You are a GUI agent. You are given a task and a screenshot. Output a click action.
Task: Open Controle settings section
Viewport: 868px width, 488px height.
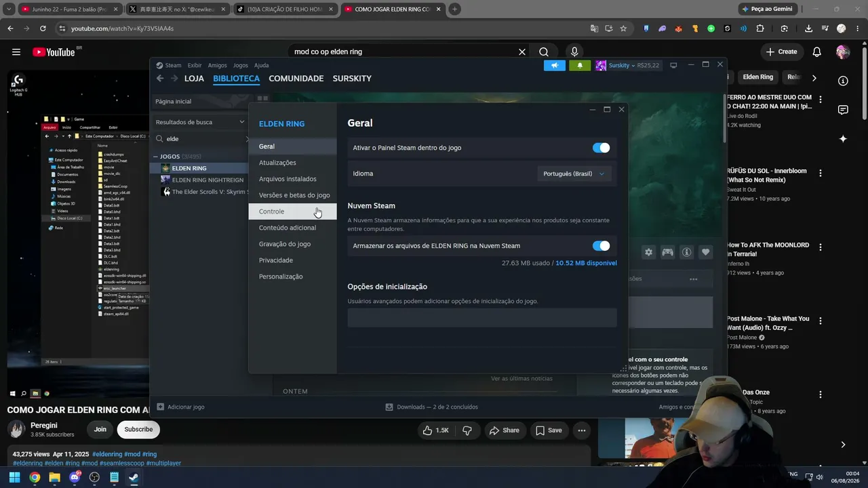[x=292, y=211]
